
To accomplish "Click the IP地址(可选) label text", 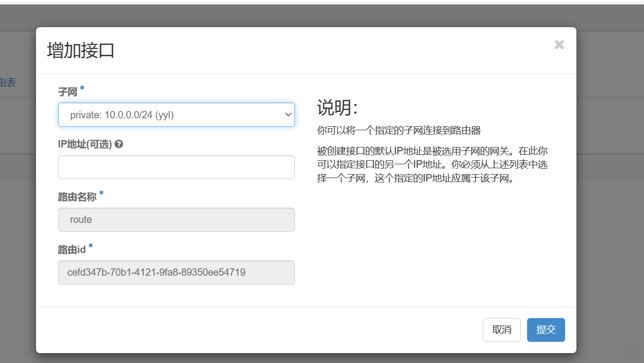I will (x=85, y=145).
